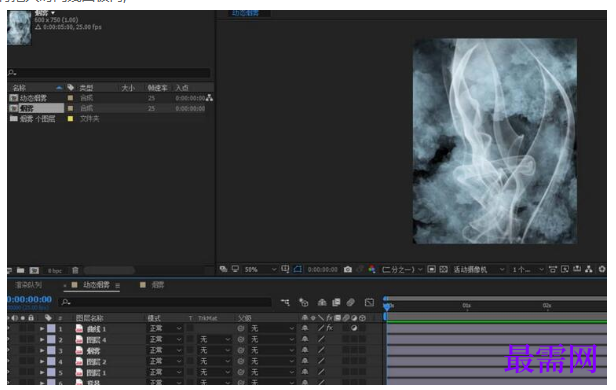
Task: Open the 活动摄像机 active camera dropdown
Action: pos(478,269)
